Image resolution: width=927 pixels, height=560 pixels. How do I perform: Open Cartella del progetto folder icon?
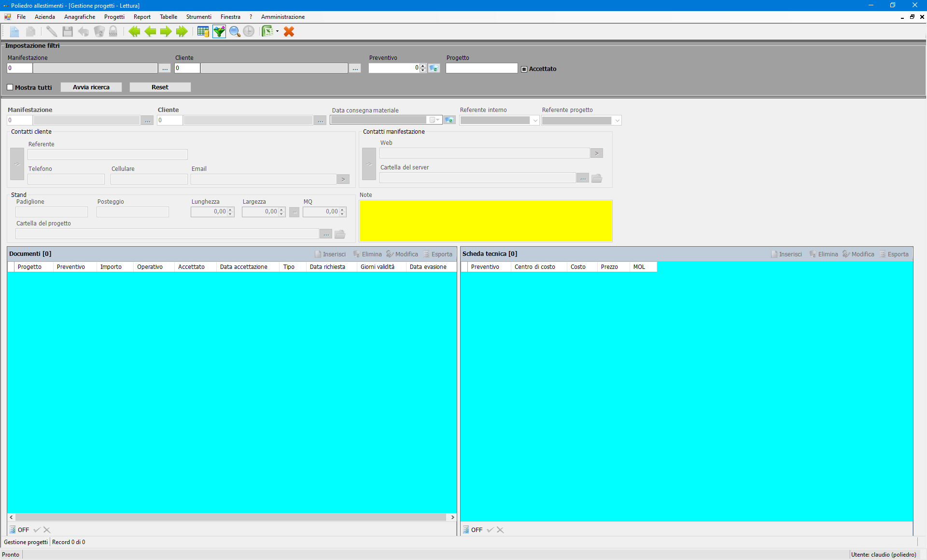coord(340,234)
